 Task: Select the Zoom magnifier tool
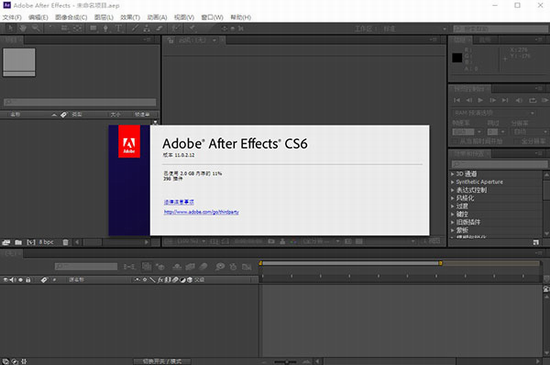point(36,28)
